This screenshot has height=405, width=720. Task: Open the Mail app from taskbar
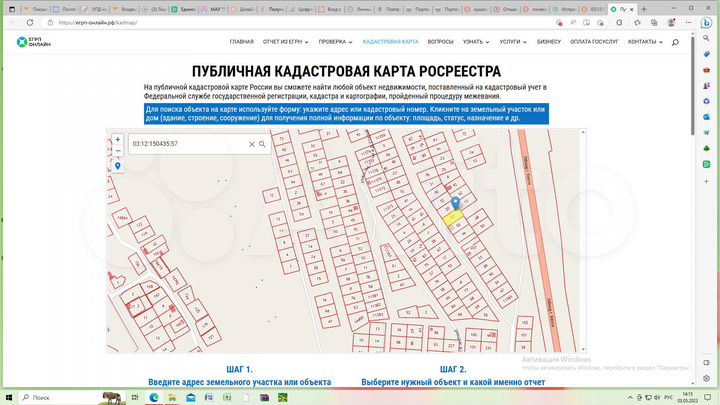pos(191,397)
